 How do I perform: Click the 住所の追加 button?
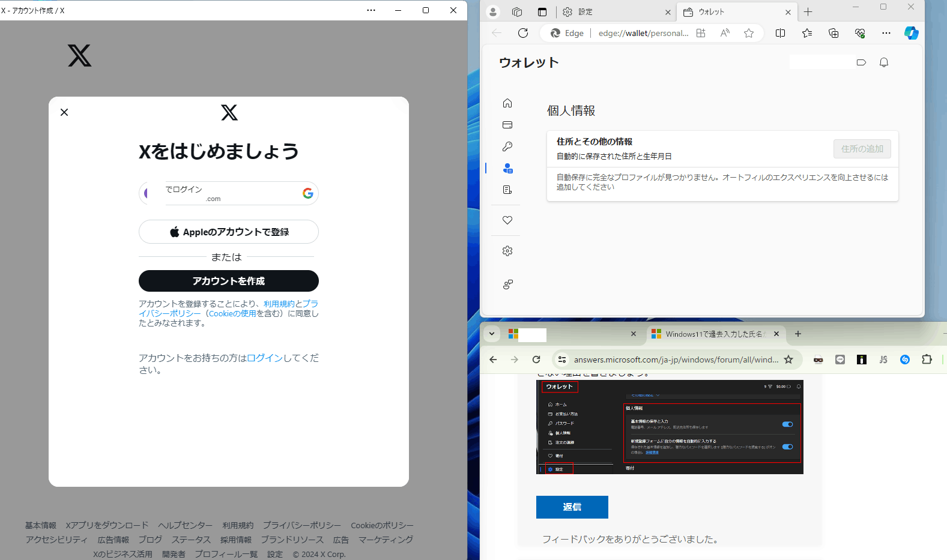(862, 149)
